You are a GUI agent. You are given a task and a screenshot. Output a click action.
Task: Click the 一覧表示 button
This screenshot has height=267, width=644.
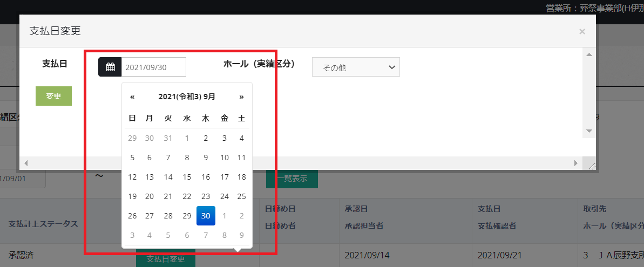[x=292, y=179]
